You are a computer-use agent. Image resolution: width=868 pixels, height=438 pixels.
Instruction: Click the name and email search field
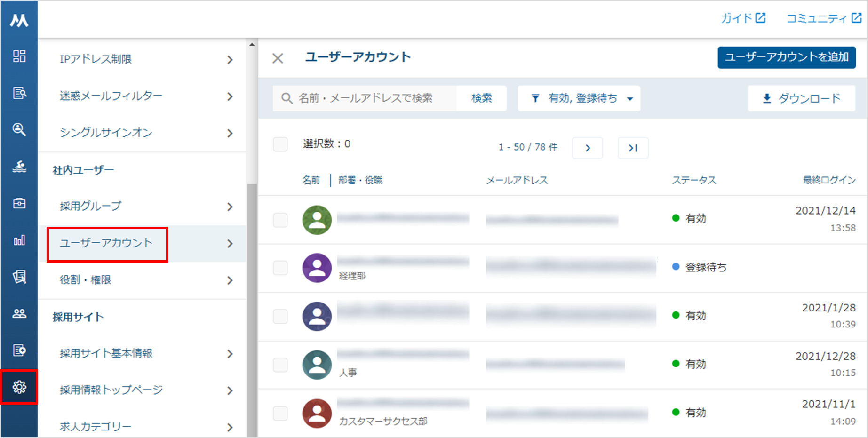366,98
